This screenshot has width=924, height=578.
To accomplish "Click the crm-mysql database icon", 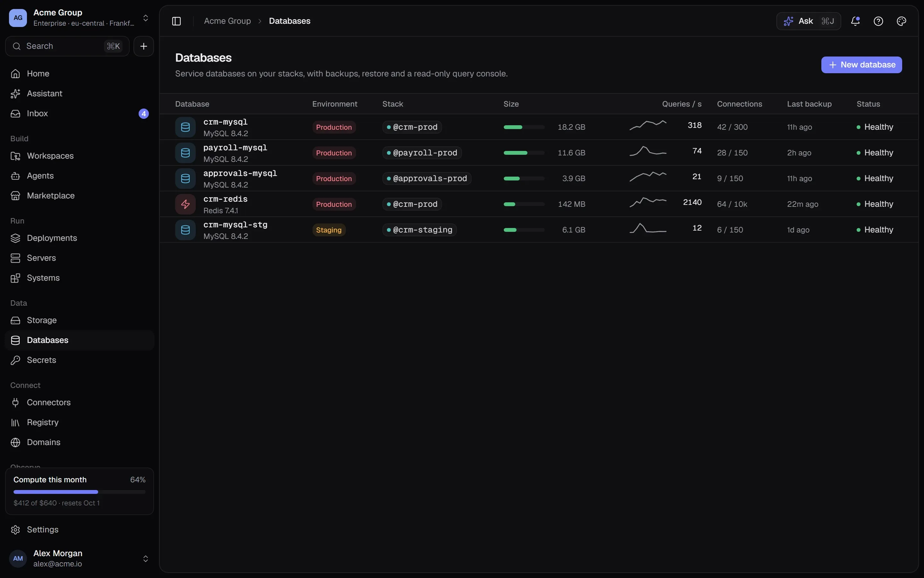I will click(x=185, y=127).
